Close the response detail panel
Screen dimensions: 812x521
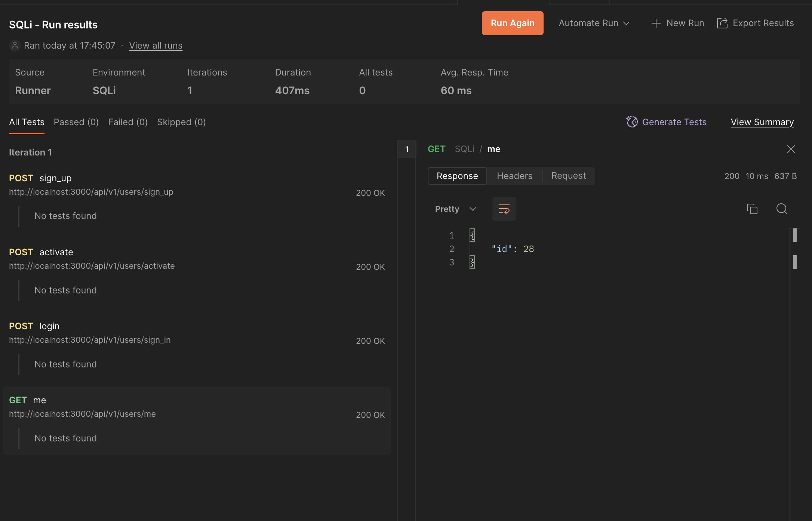point(791,149)
